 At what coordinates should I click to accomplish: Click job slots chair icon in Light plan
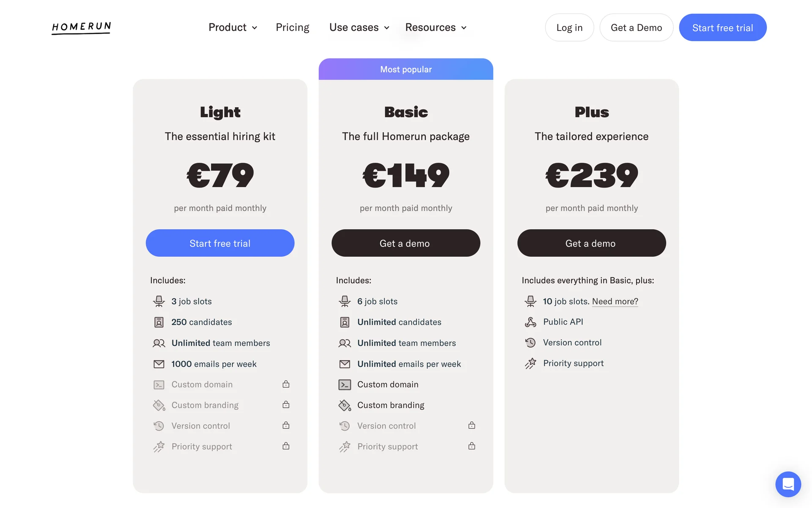coord(159,301)
